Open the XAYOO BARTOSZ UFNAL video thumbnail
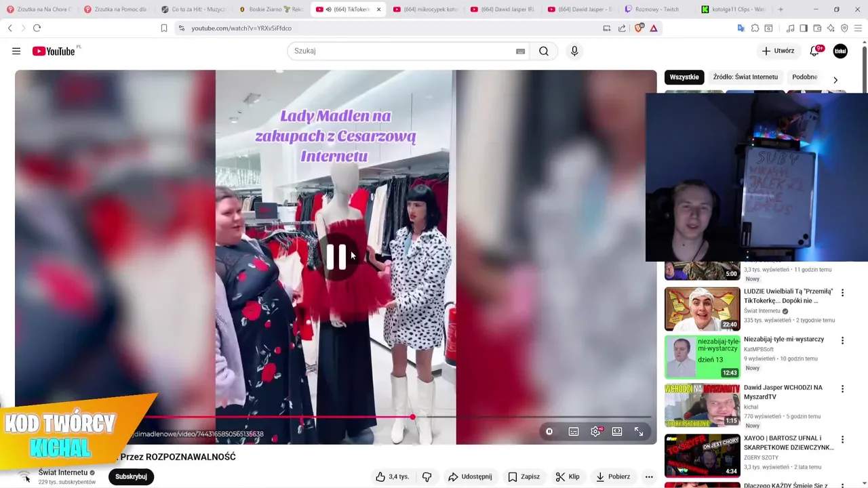 click(703, 455)
